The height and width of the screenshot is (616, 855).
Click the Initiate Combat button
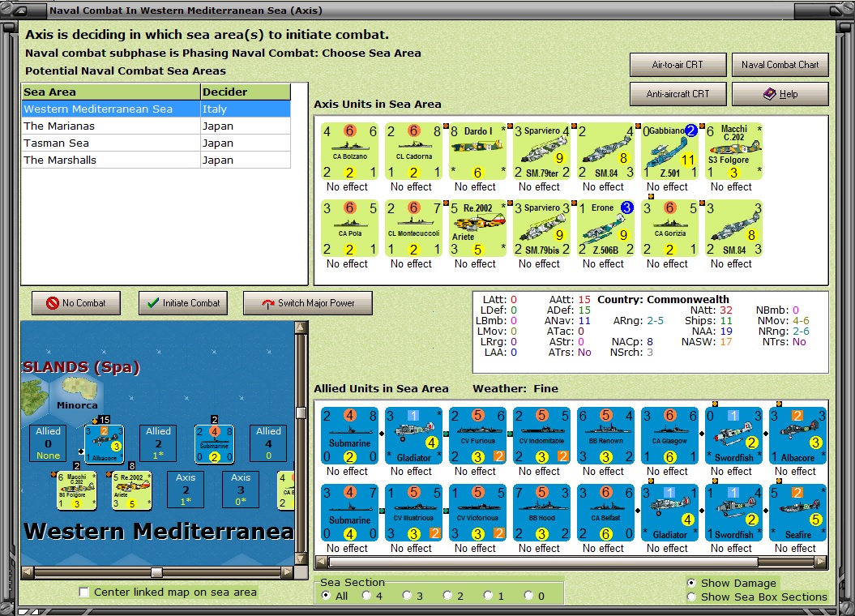[x=183, y=303]
